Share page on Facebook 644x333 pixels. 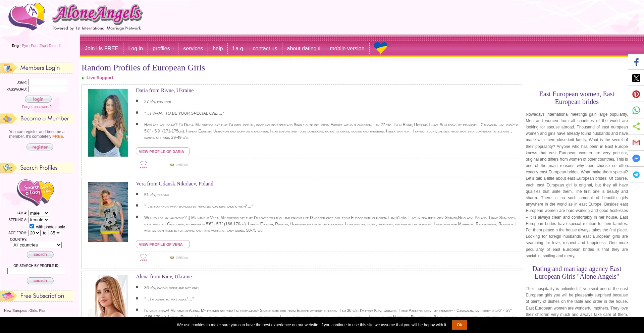pyautogui.click(x=636, y=62)
